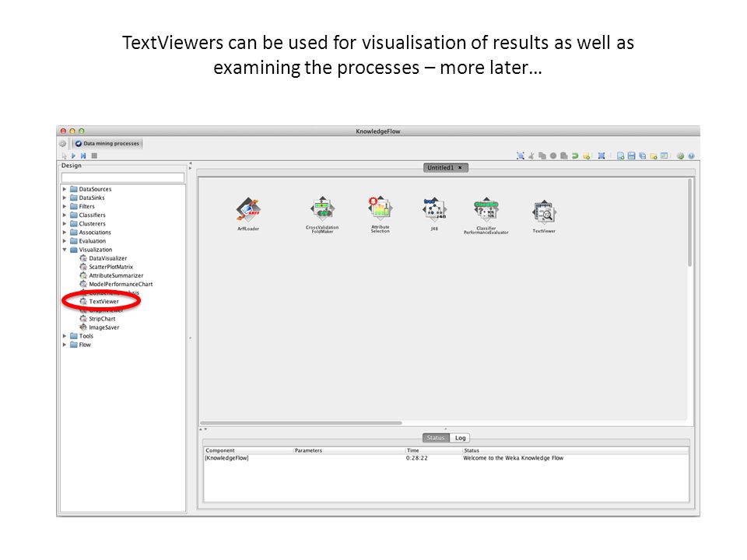Click the paste icon in the toolbar
747x560 pixels.
click(x=564, y=156)
